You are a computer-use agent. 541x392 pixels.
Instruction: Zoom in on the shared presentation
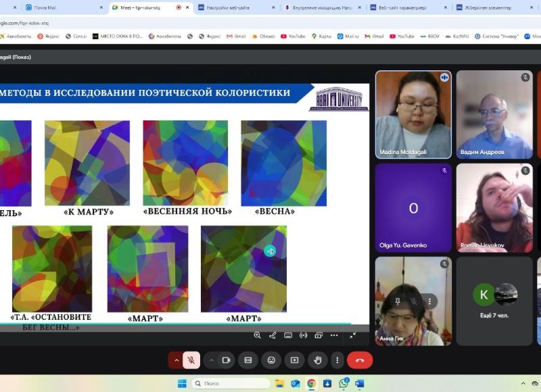(x=257, y=335)
